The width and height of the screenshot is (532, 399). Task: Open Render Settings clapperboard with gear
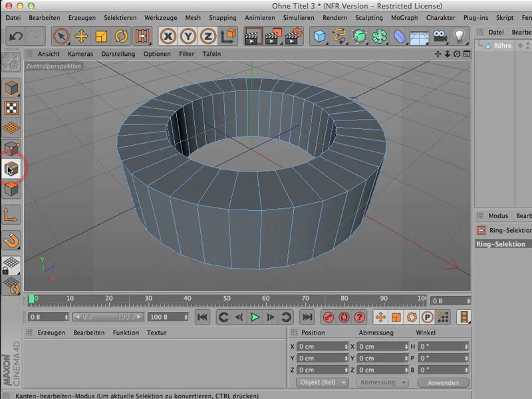[x=294, y=36]
